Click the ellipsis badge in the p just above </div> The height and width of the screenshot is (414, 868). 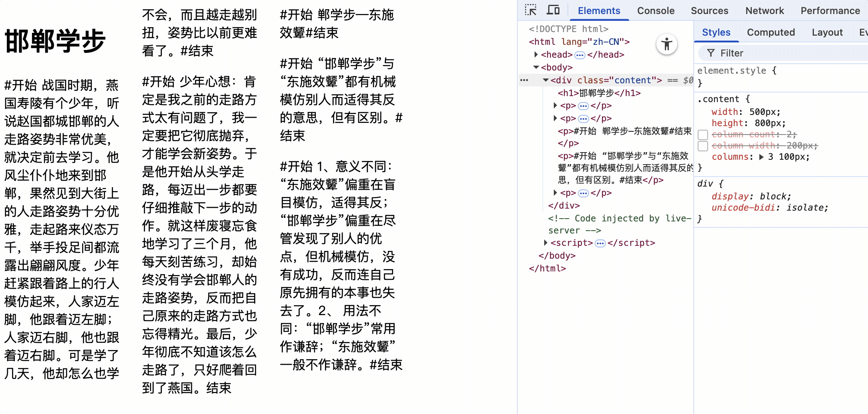point(583,193)
